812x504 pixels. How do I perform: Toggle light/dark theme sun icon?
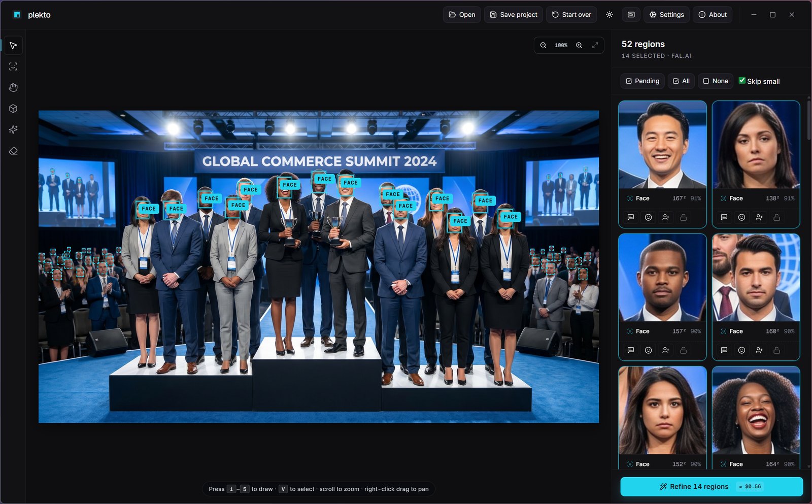pos(610,15)
